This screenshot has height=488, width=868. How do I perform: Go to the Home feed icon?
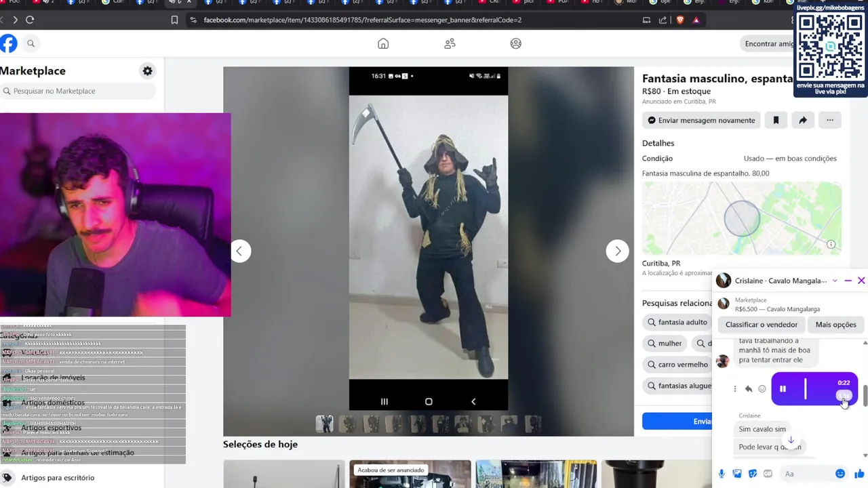coord(383,43)
